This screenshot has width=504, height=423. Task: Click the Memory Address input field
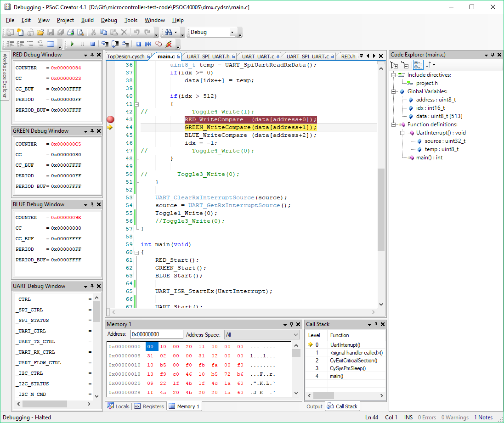[x=157, y=335]
